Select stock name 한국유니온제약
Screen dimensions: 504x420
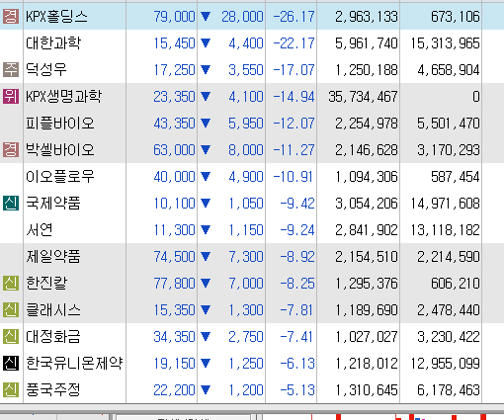(x=74, y=364)
